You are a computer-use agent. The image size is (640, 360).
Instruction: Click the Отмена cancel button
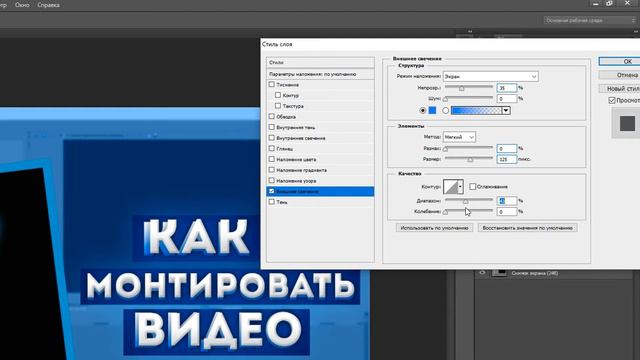[x=619, y=75]
